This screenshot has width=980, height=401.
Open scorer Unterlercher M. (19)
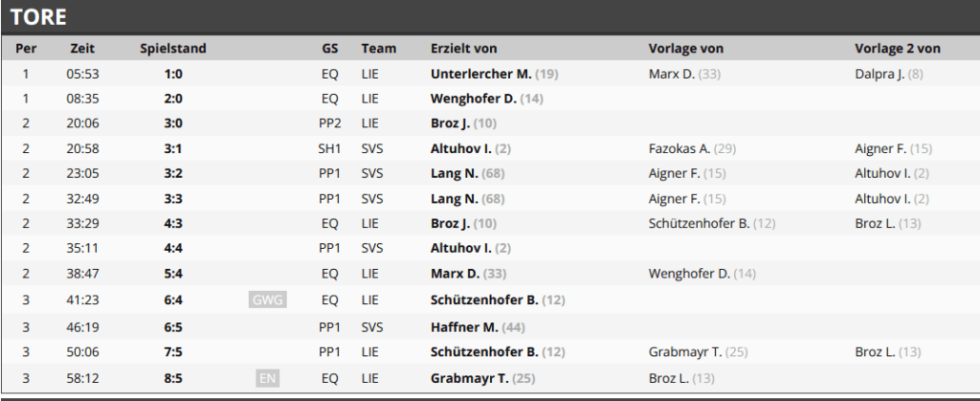(x=495, y=75)
